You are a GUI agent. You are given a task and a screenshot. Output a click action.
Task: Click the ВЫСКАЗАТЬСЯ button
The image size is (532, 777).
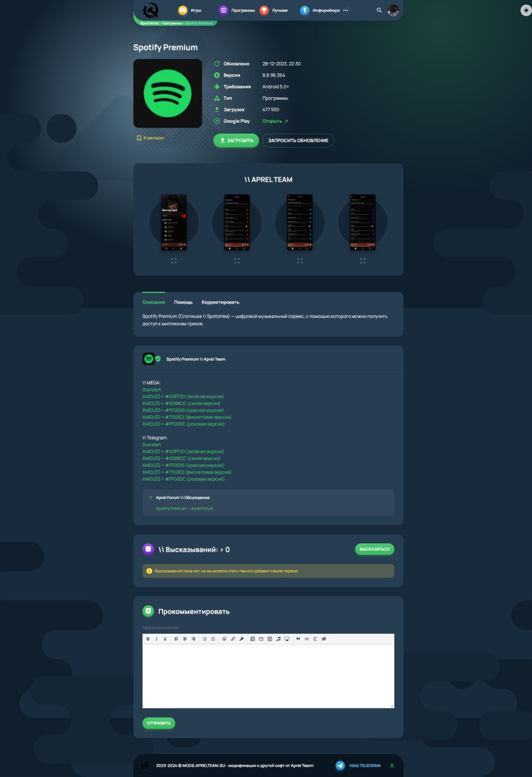pos(374,549)
